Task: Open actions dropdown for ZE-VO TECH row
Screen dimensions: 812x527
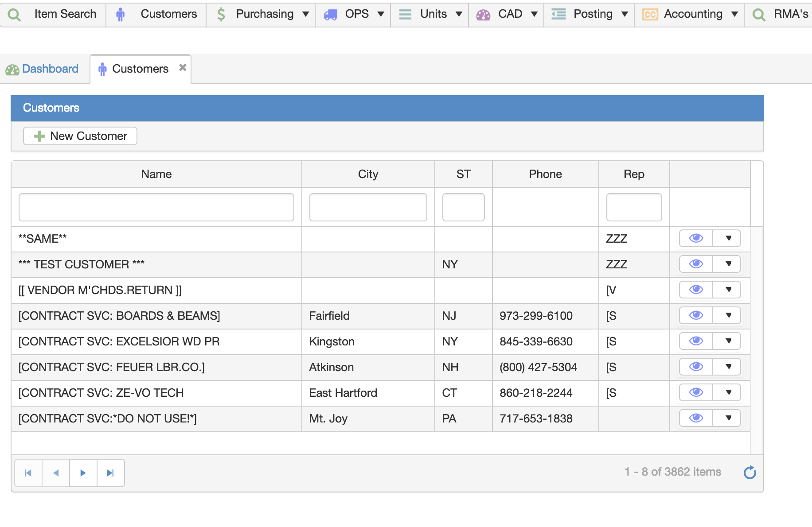Action: 727,392
